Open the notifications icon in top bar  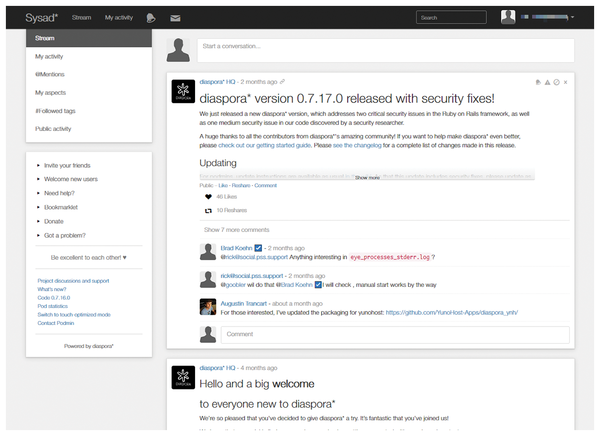151,18
